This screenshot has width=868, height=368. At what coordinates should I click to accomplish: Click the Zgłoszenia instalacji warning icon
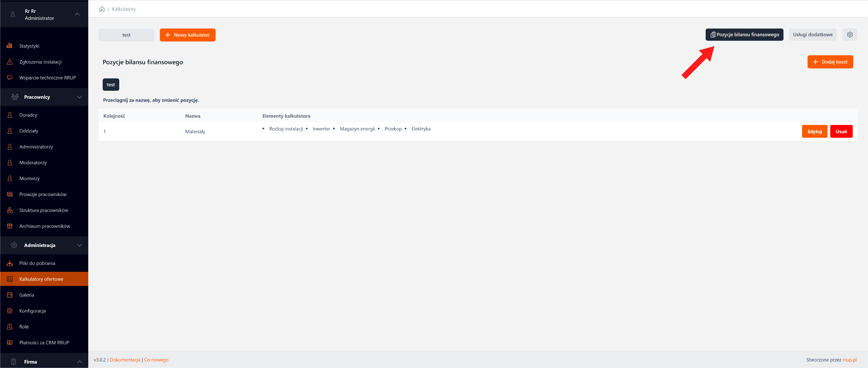[x=9, y=62]
